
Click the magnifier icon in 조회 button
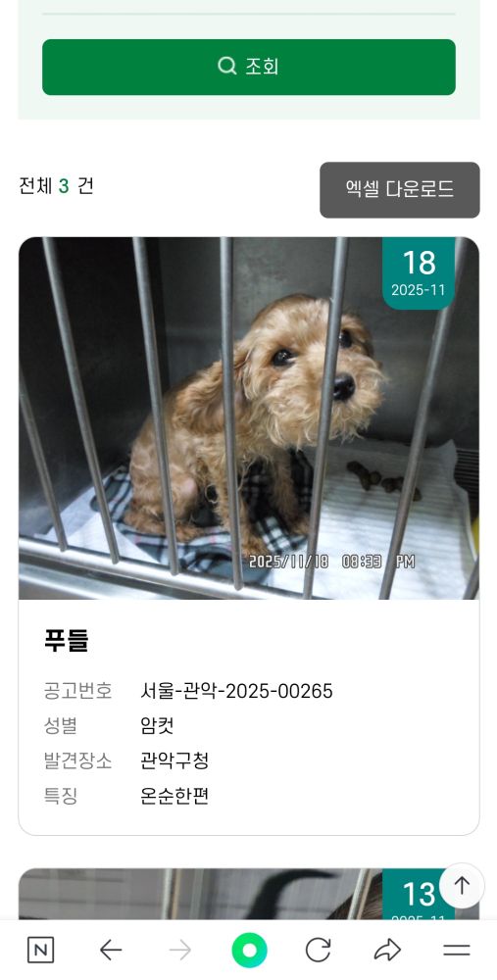(226, 66)
